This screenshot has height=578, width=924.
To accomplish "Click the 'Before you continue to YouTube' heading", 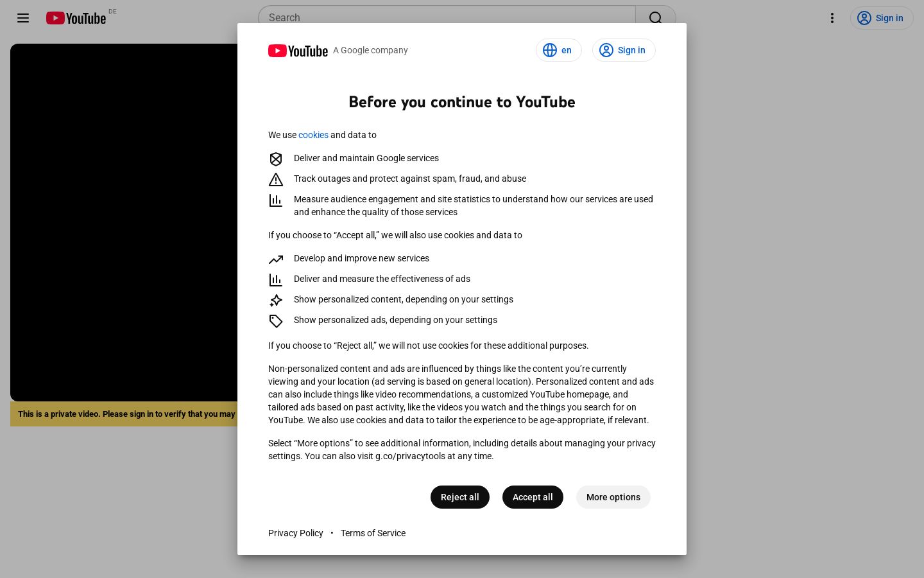I will [462, 102].
